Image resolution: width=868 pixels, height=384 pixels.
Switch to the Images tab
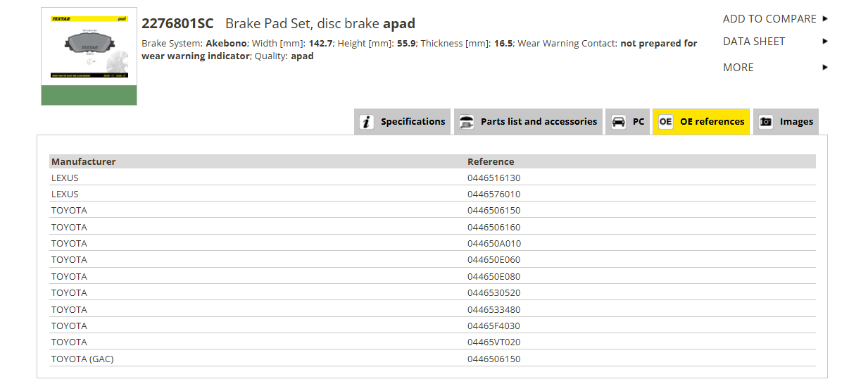[786, 122]
